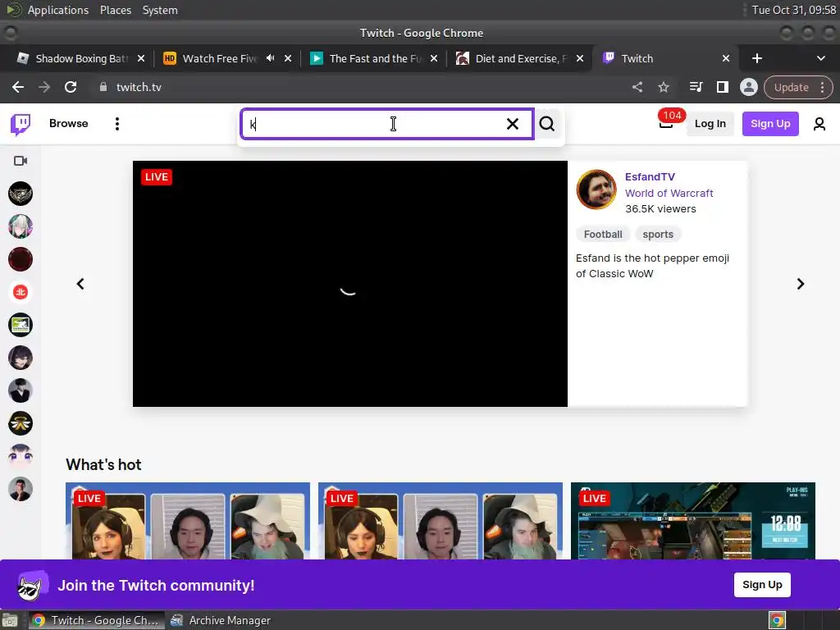Open the red and white logo channel avatar
This screenshot has height=630, width=840.
tap(21, 292)
